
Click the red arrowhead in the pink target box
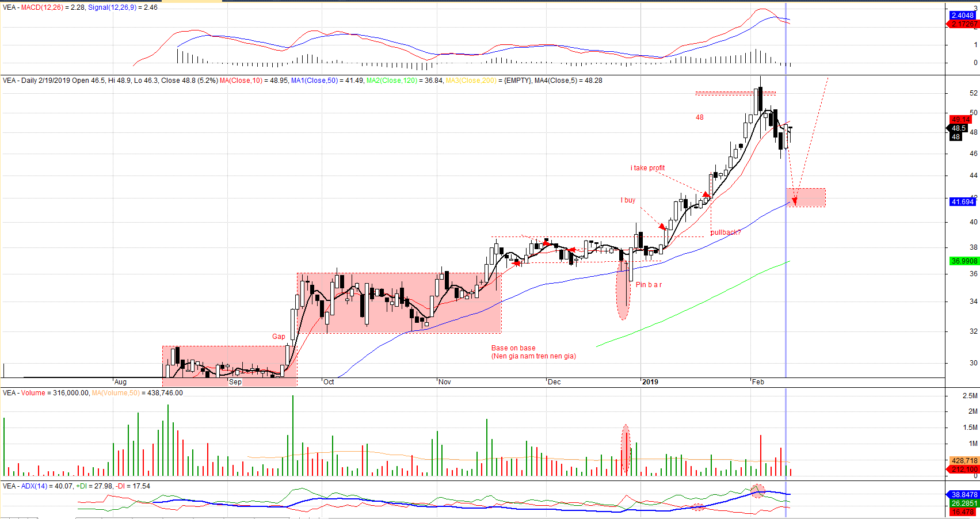[x=795, y=200]
